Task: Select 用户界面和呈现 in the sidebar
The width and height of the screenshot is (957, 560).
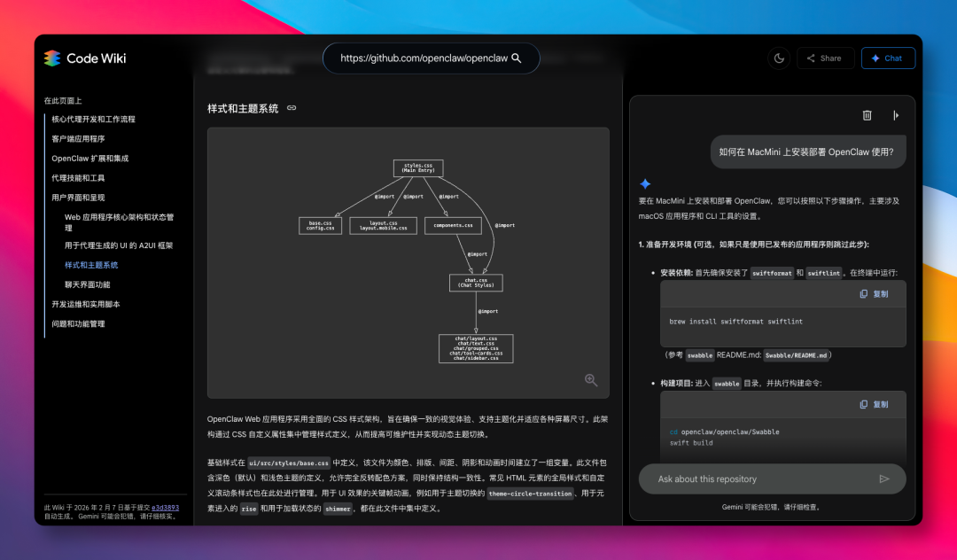Action: pyautogui.click(x=78, y=197)
